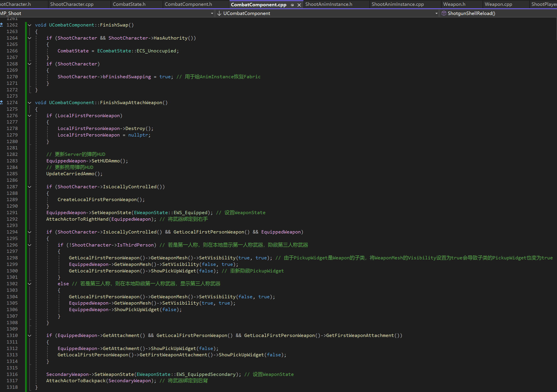Close the CombatComponent.cpp tab
The width and height of the screenshot is (557, 392).
(x=299, y=5)
